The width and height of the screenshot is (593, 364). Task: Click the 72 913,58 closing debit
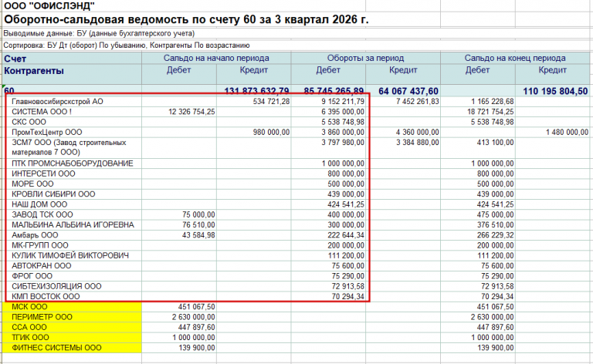[x=497, y=286]
